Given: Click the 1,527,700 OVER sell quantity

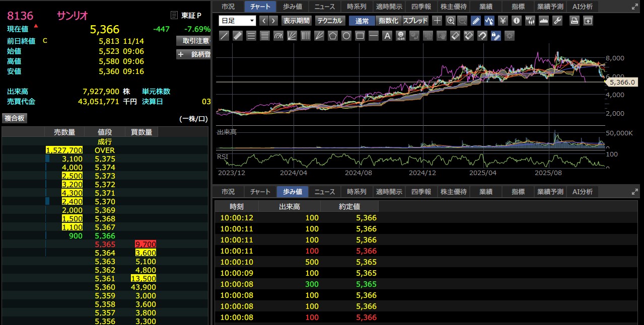Looking at the screenshot, I should tap(64, 150).
